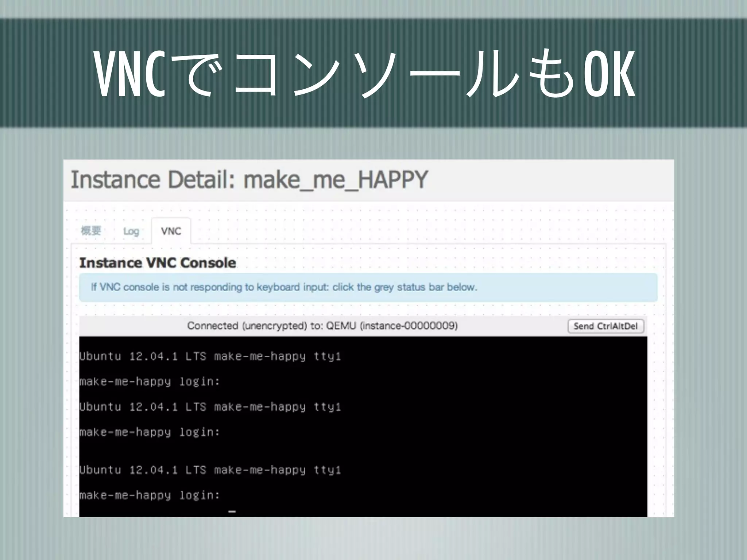Open the 概要 overview tab
The height and width of the screenshot is (560, 747).
click(91, 231)
